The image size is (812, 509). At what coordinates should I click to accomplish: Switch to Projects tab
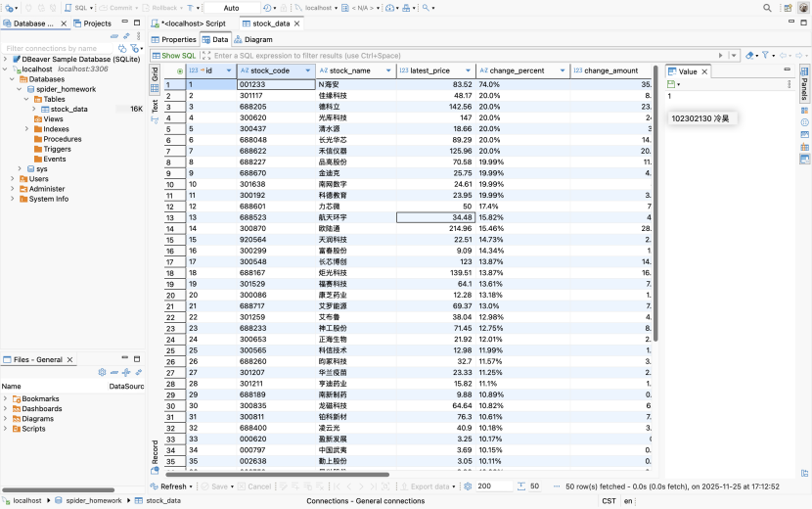[92, 23]
